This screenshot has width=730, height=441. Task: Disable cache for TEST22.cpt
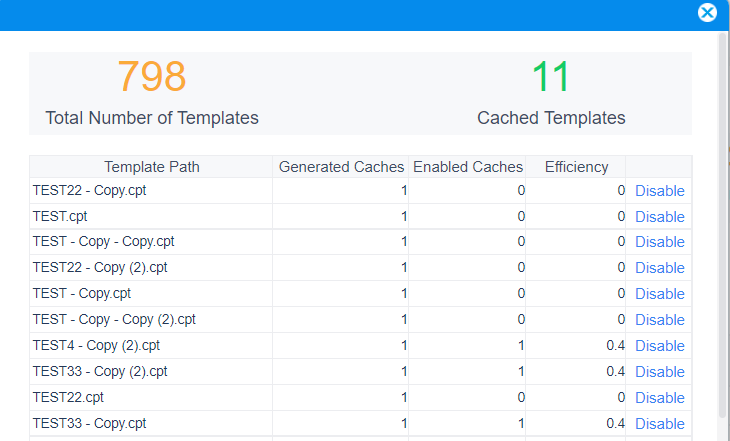tap(660, 398)
